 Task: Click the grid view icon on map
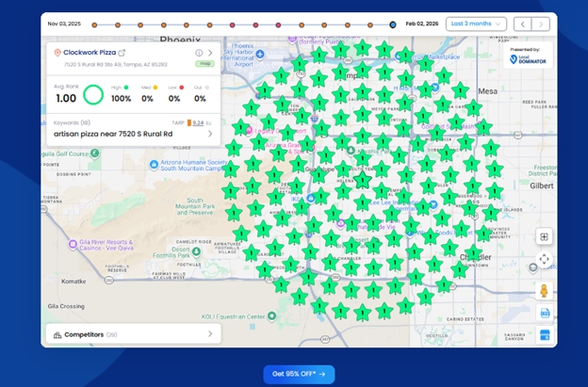[544, 236]
